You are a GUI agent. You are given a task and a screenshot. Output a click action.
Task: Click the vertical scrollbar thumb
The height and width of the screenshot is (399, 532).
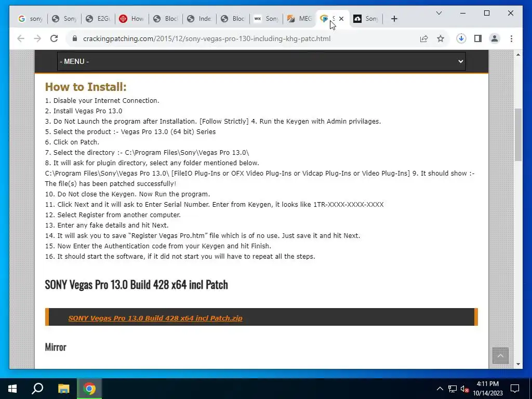pos(518,135)
